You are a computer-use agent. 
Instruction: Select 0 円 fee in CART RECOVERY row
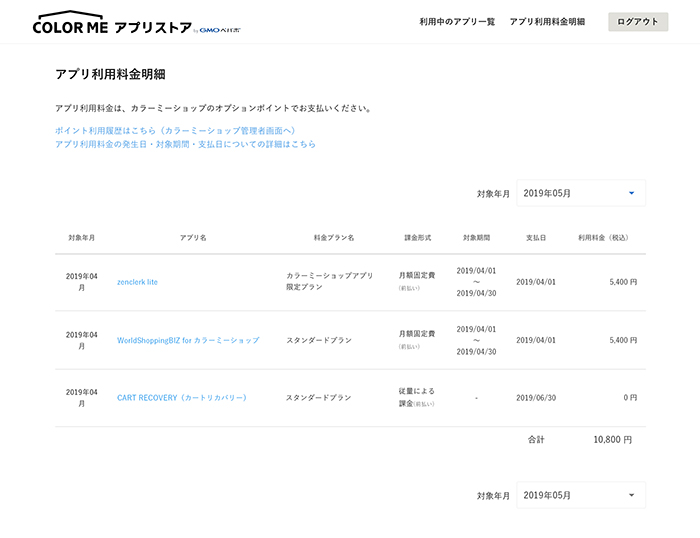pos(630,397)
